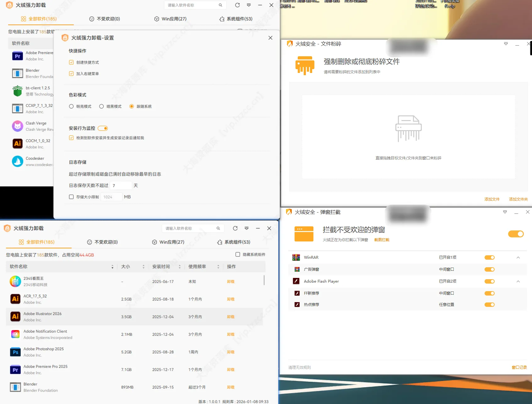Click 卸载 for Adobe Photoshop 2025
Viewport: 532px width, 404px height.
coord(231,352)
